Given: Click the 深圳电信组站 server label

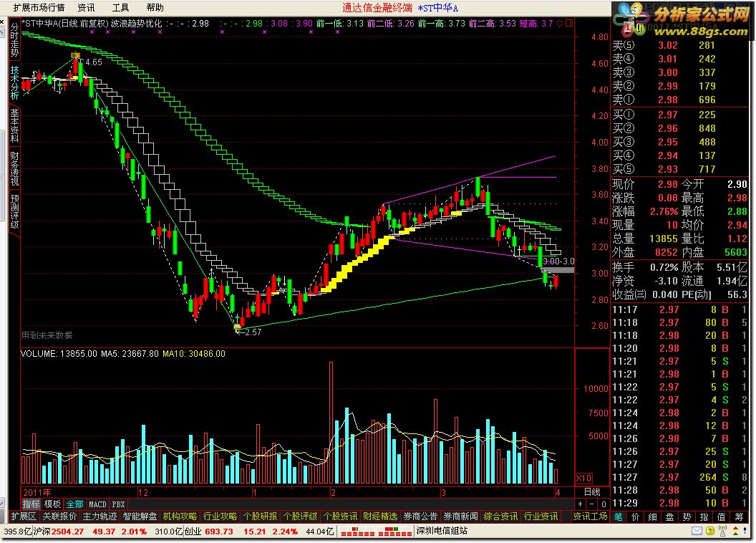Looking at the screenshot, I should (442, 531).
